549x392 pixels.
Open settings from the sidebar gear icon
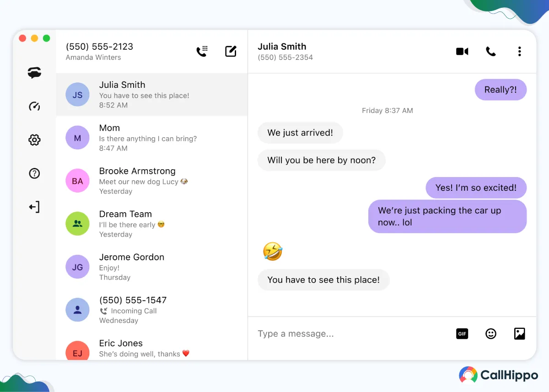click(34, 140)
